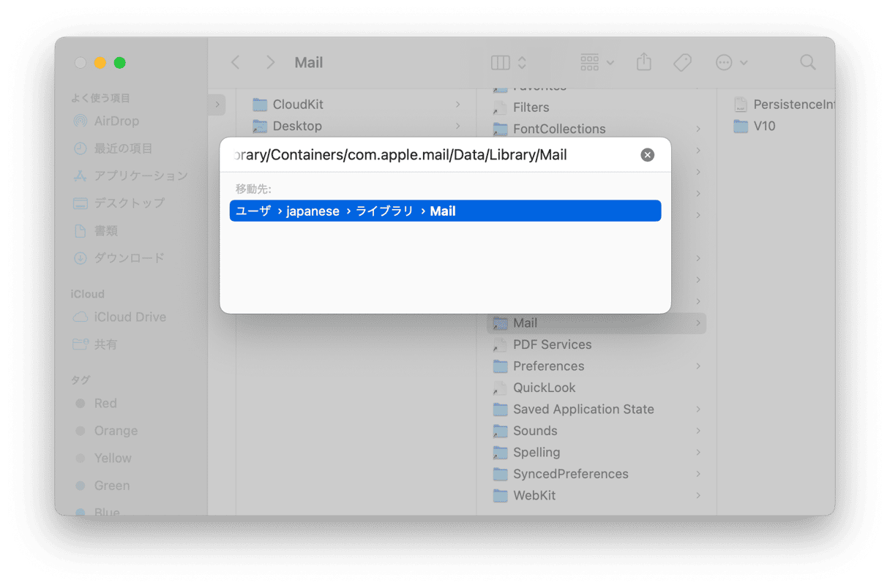The image size is (890, 588).
Task: Expand the FontCollections folder chevron
Action: tap(698, 129)
